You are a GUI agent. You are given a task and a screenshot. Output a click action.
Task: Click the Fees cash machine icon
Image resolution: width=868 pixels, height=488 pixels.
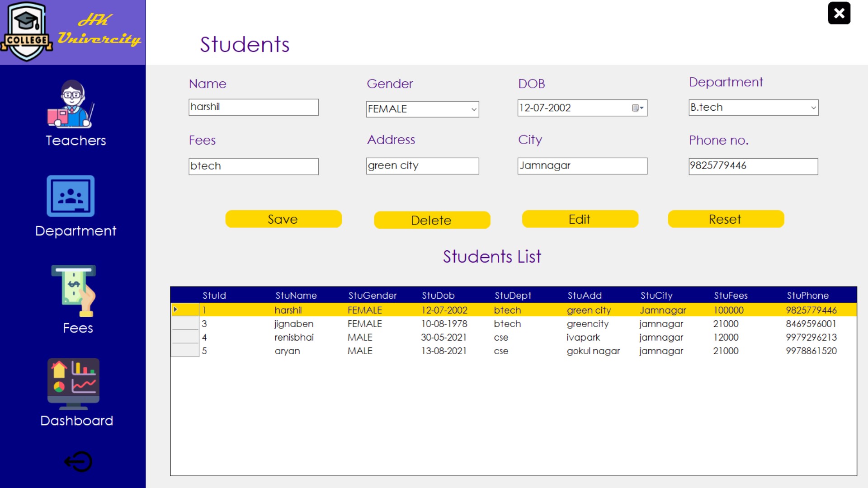[x=73, y=291]
